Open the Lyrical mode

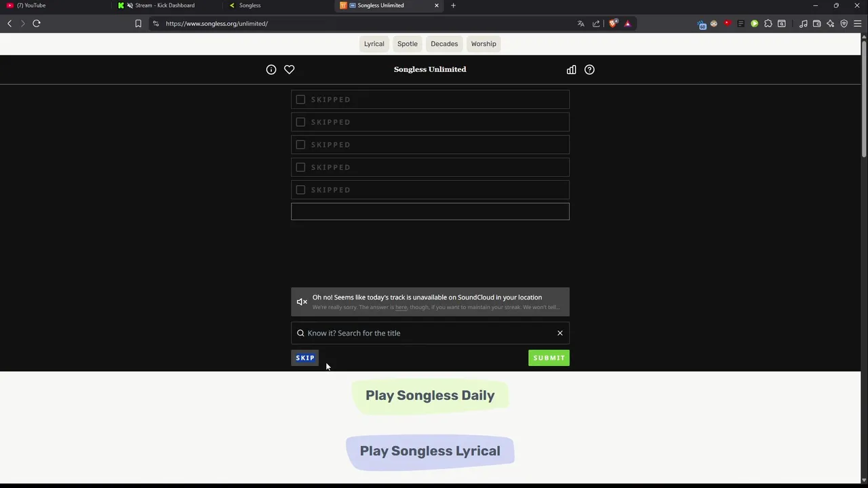[374, 43]
